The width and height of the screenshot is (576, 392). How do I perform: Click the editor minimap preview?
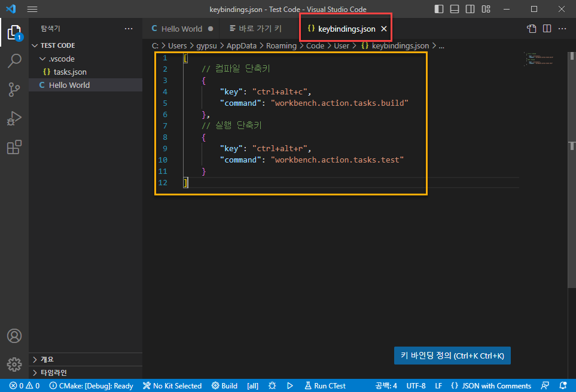(539, 59)
